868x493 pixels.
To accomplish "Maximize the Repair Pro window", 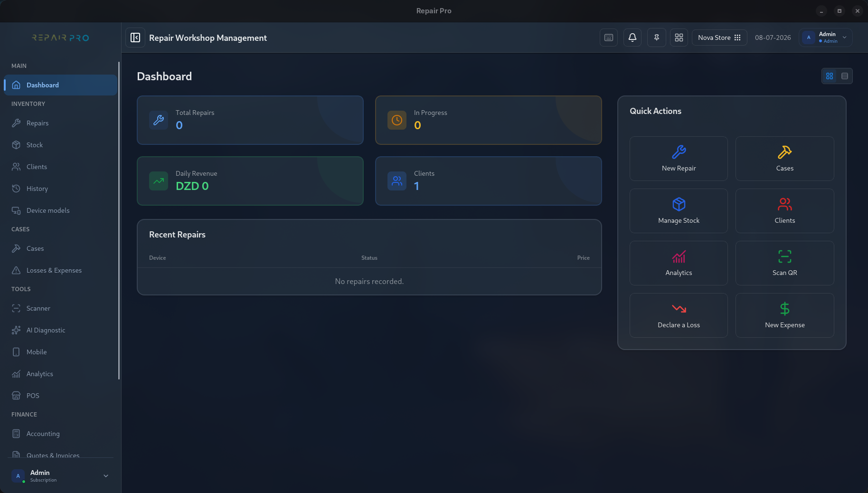I will pos(840,11).
